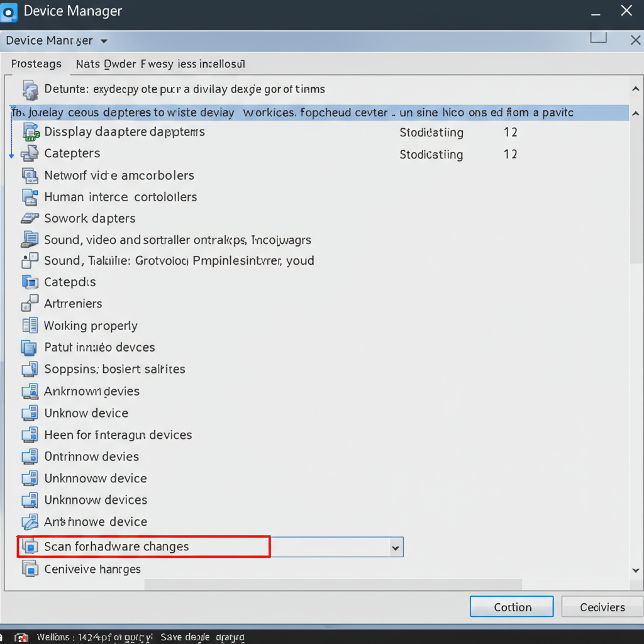Select Human interce cortoloilers
Viewport: 644px width, 644px height.
121,197
